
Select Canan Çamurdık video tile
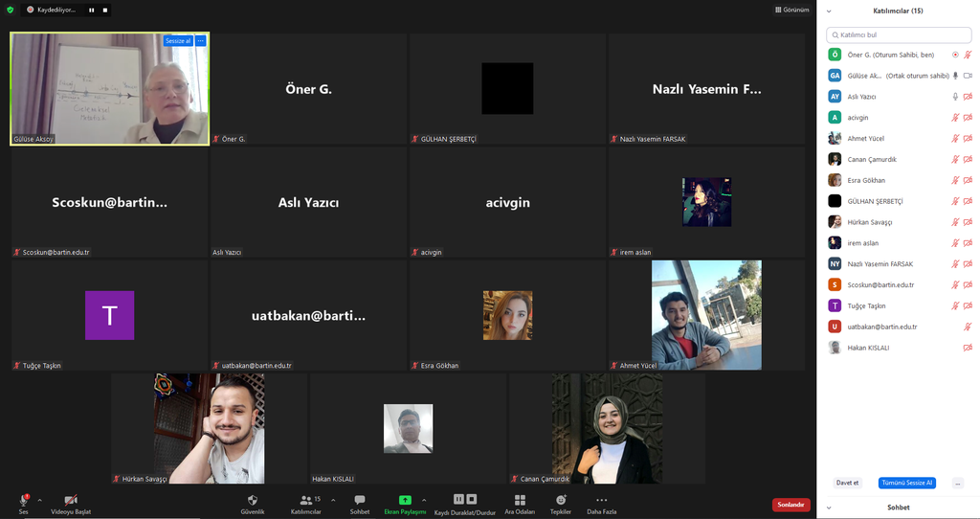607,428
